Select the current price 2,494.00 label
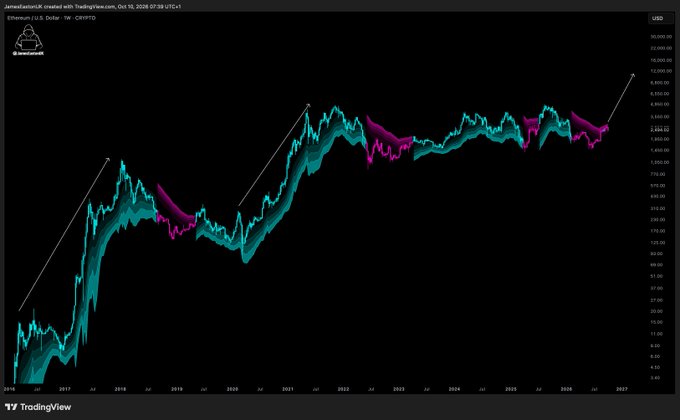Screen dimensions: 680x420 (x=660, y=130)
